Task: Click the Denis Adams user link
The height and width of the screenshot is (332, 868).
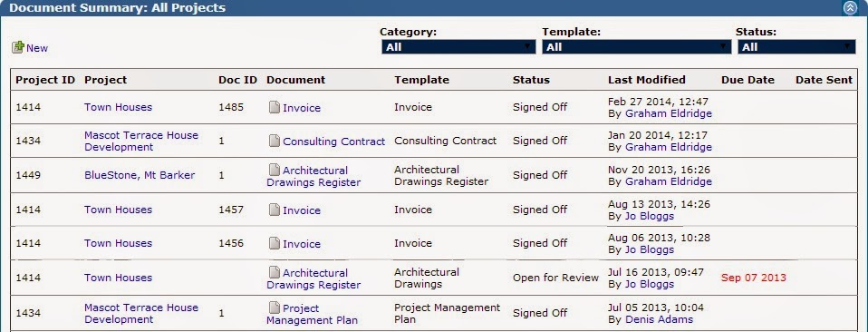Action: click(659, 319)
